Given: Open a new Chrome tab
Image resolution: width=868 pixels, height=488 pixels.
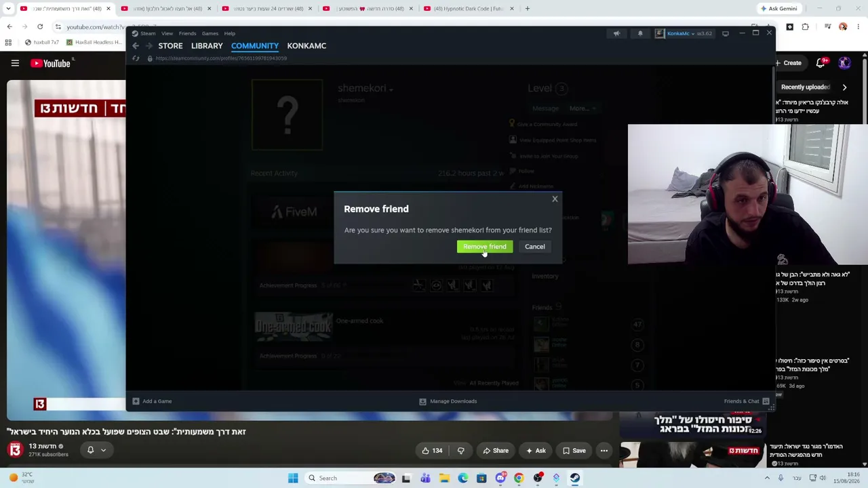Looking at the screenshot, I should click(528, 9).
